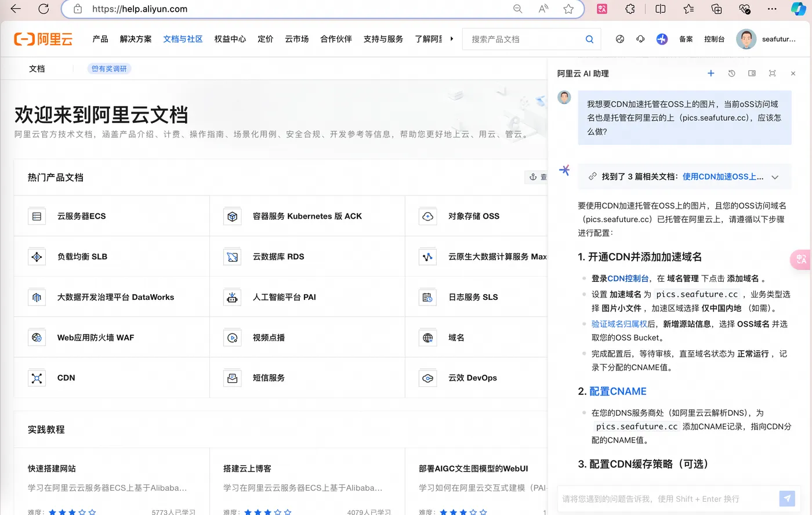Expand the found related documents list
Image resolution: width=812 pixels, height=515 pixels.
coord(775,177)
